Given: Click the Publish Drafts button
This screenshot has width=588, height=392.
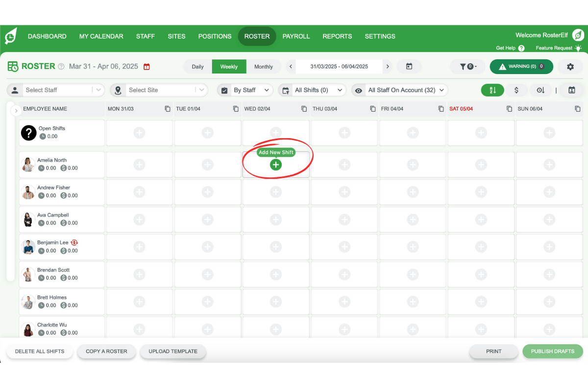Looking at the screenshot, I should click(552, 351).
